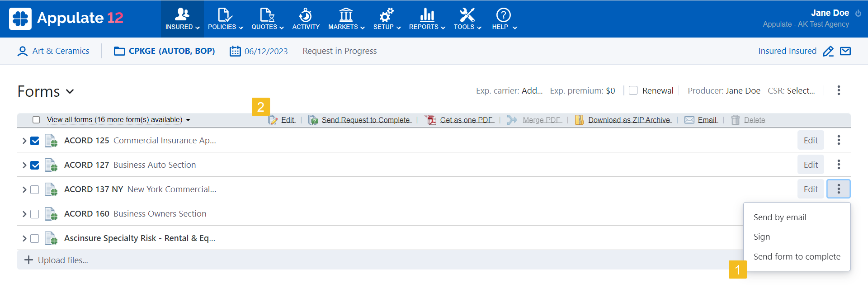Open the Setup menu

pyautogui.click(x=387, y=19)
